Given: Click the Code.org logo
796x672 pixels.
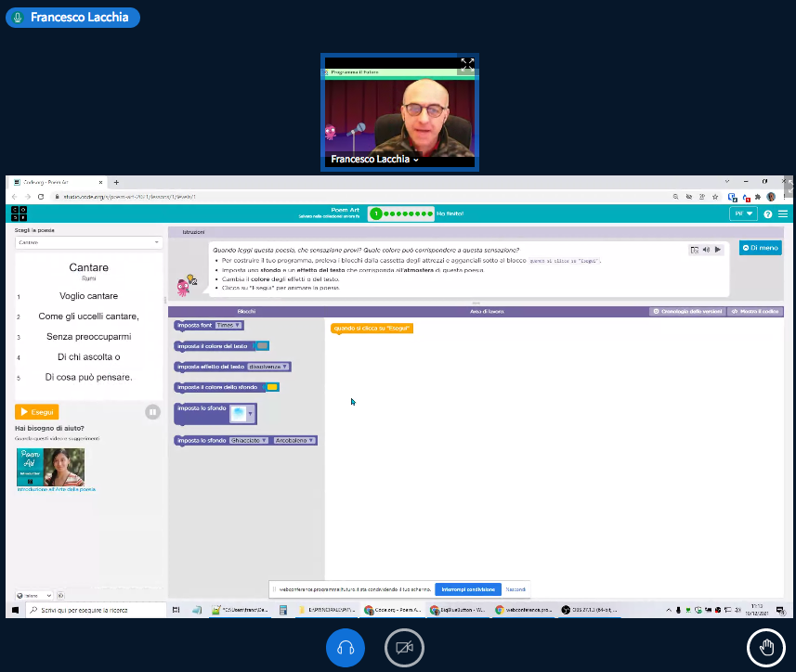Looking at the screenshot, I should tap(19, 213).
